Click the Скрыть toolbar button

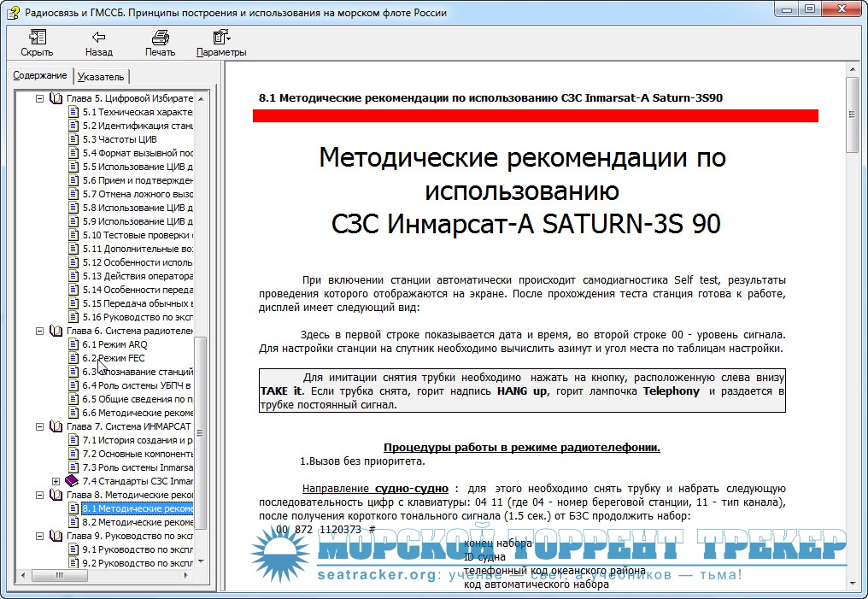coord(37,44)
